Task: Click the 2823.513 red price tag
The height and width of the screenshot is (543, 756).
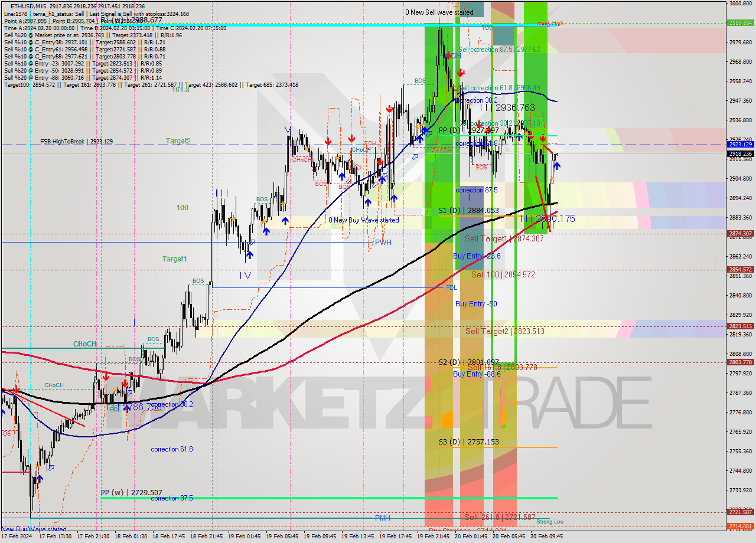Action: (740, 326)
